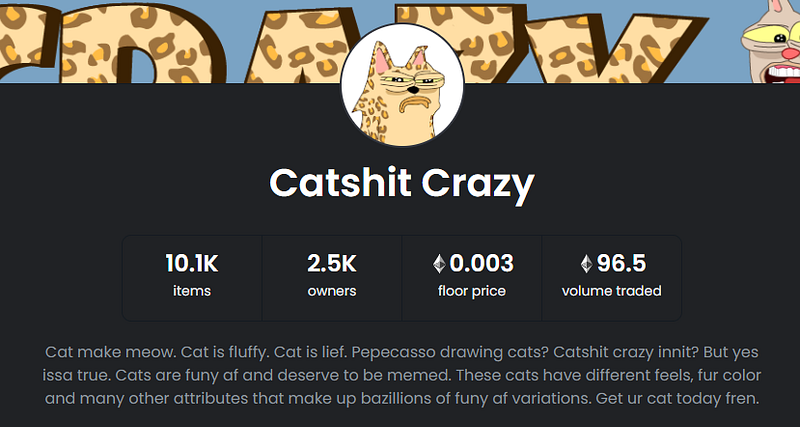Click the 96.5 volume traded value
The width and height of the screenshot is (800, 427).
[x=621, y=264]
